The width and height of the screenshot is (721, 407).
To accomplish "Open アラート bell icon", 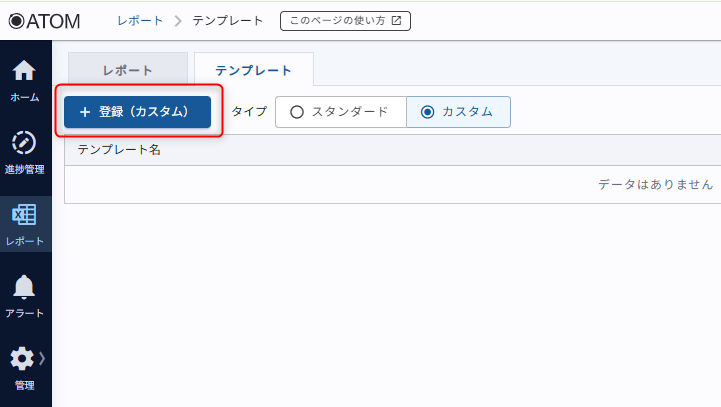I will pyautogui.click(x=25, y=288).
